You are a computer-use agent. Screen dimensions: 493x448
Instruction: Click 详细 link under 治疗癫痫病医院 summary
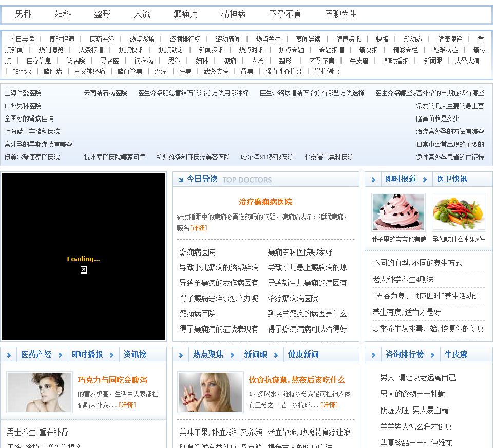point(199,228)
